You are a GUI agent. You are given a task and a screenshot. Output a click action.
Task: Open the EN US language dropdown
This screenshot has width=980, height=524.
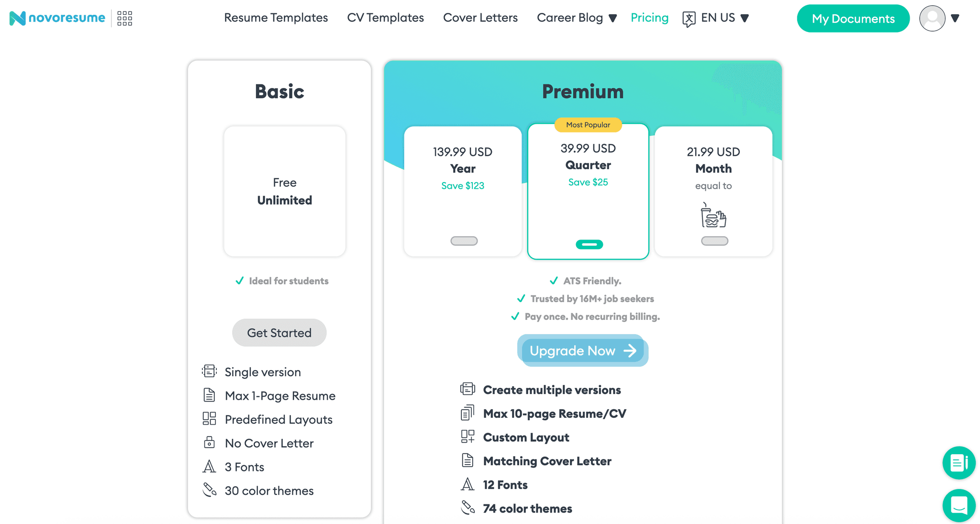tap(724, 18)
